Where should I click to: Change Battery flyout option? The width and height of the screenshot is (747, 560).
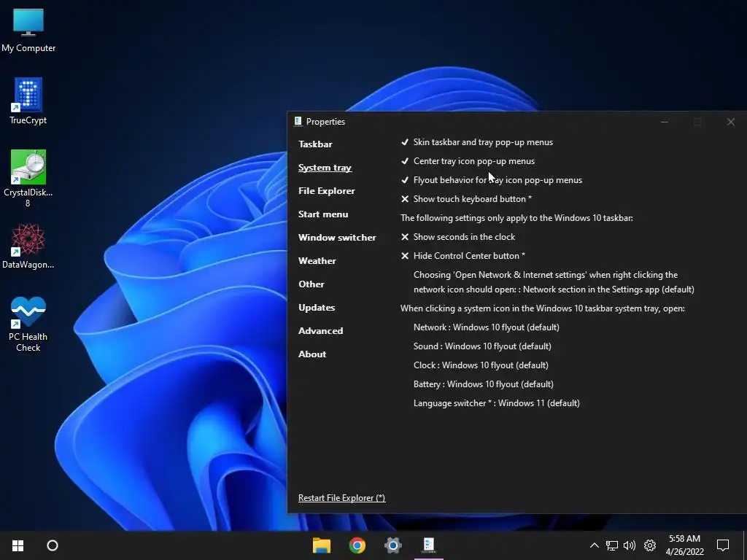484,384
